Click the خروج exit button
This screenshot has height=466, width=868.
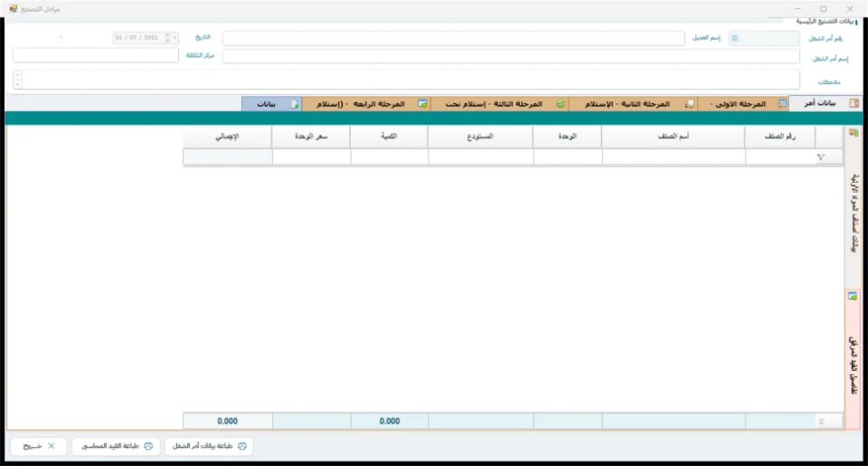[x=39, y=446]
